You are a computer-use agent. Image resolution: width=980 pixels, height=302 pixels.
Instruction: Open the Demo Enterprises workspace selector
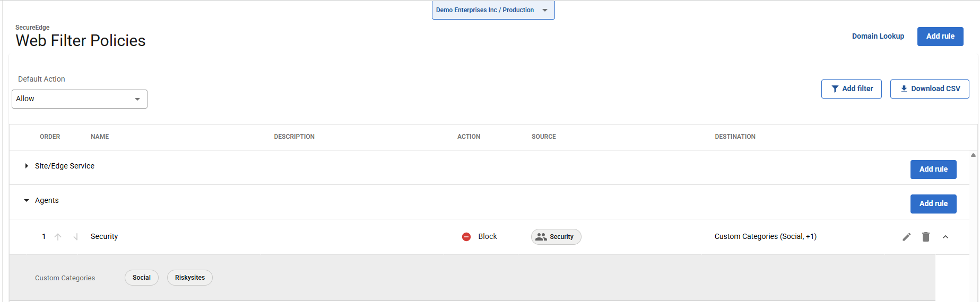click(493, 10)
